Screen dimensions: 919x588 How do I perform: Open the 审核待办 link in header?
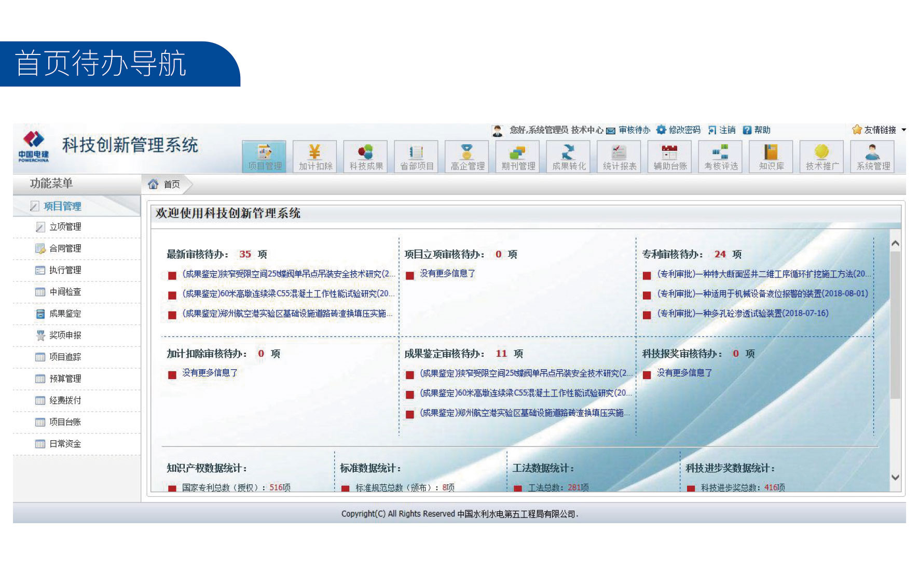[634, 130]
